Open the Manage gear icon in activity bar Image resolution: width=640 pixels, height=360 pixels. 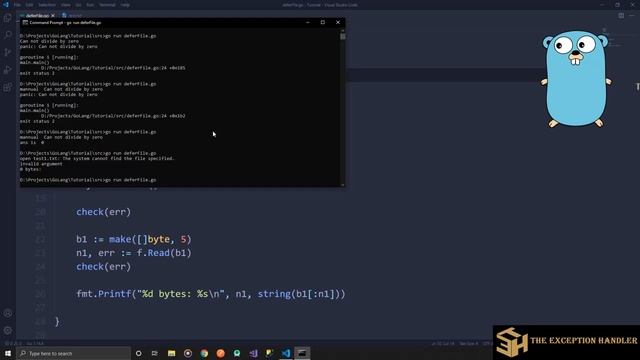8,331
